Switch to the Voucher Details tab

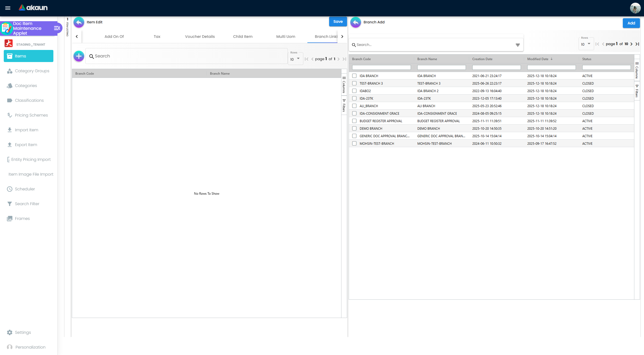click(x=200, y=37)
